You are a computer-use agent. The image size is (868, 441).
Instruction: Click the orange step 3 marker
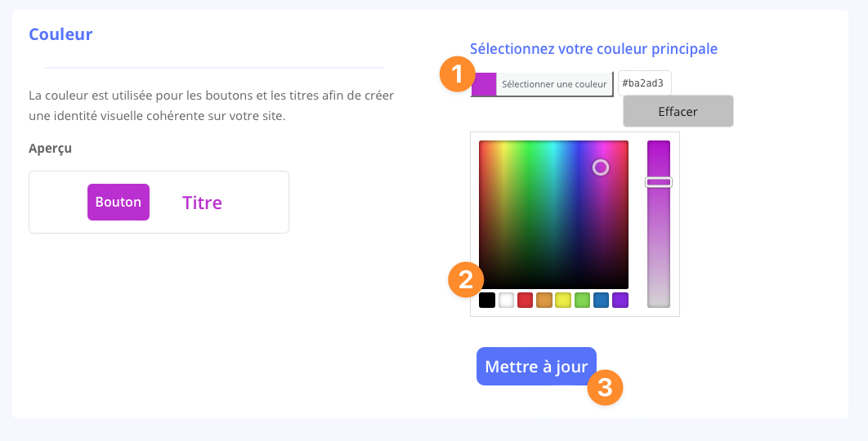[605, 387]
